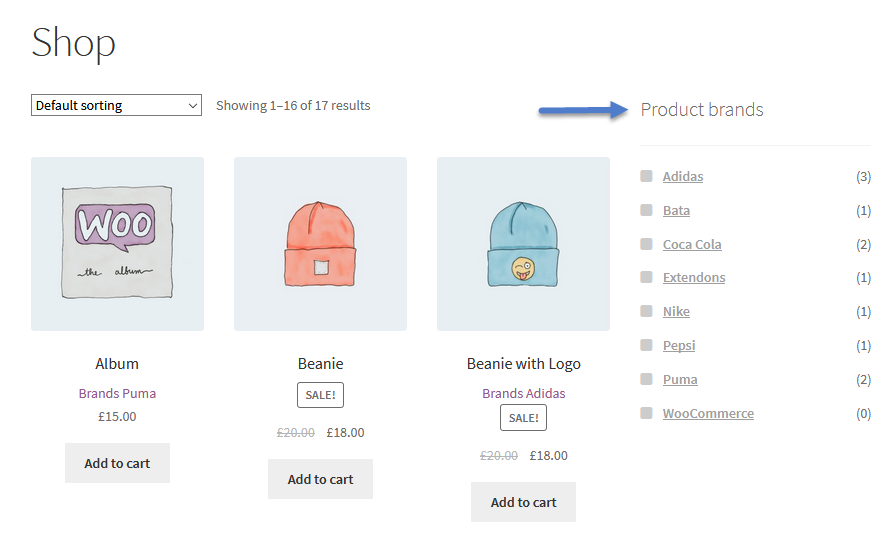Open the Album product title
The image size is (881, 550).
point(117,363)
